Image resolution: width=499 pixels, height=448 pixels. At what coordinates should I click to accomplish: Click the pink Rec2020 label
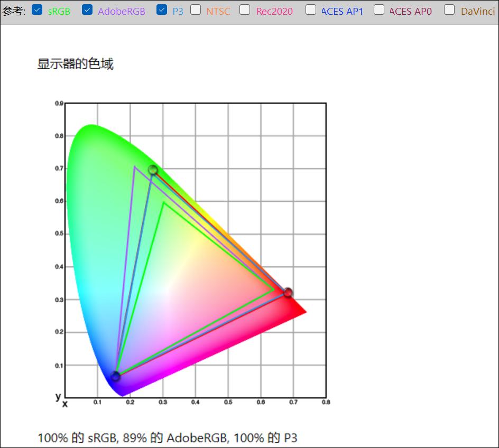[274, 12]
